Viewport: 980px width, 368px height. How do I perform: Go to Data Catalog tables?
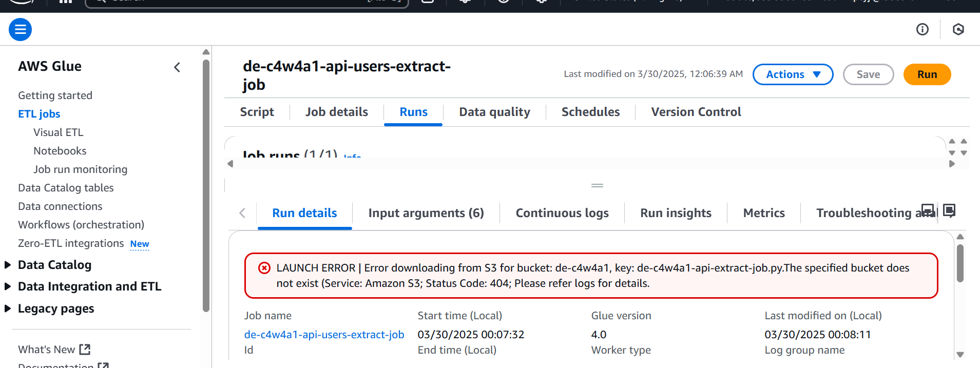66,188
